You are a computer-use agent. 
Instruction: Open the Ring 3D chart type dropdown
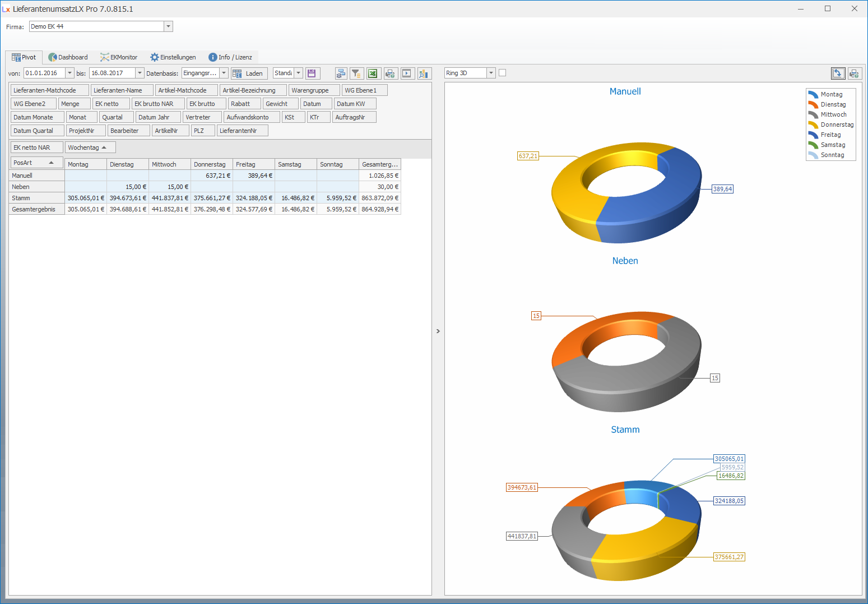491,73
